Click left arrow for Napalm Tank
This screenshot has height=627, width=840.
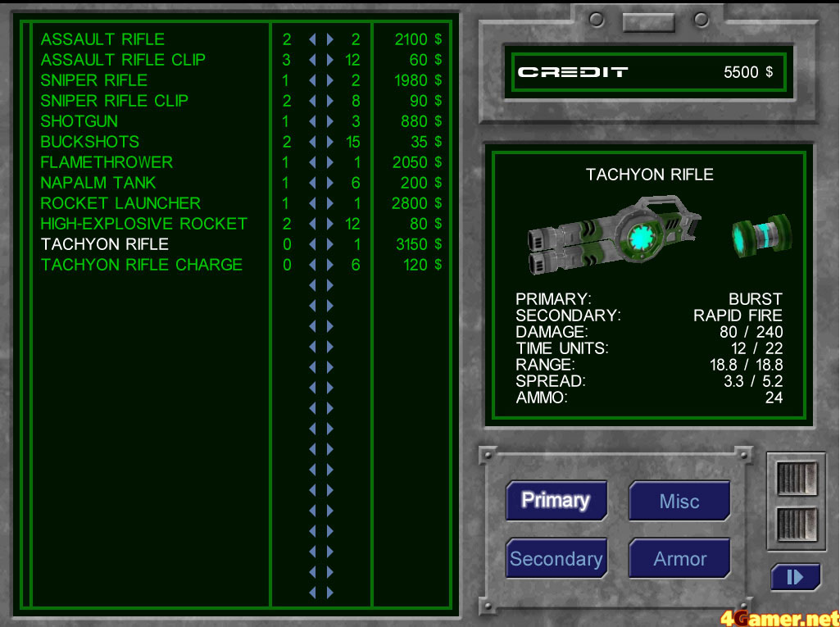(312, 183)
